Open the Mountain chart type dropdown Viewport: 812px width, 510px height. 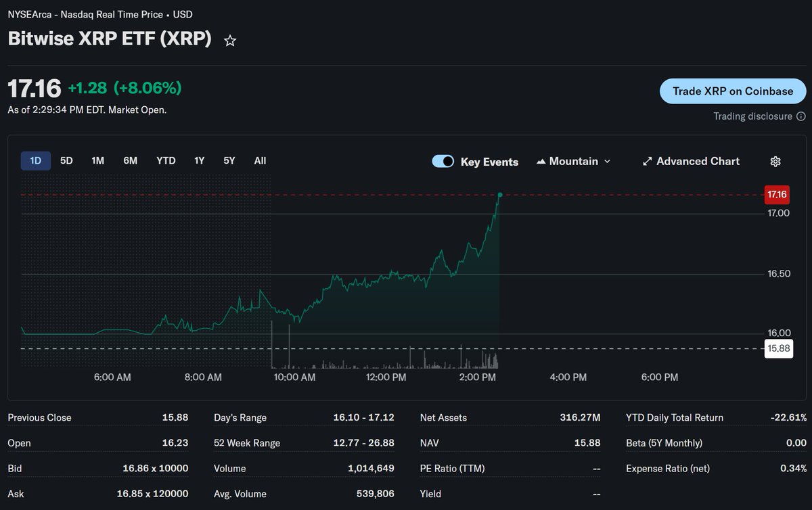click(x=573, y=161)
